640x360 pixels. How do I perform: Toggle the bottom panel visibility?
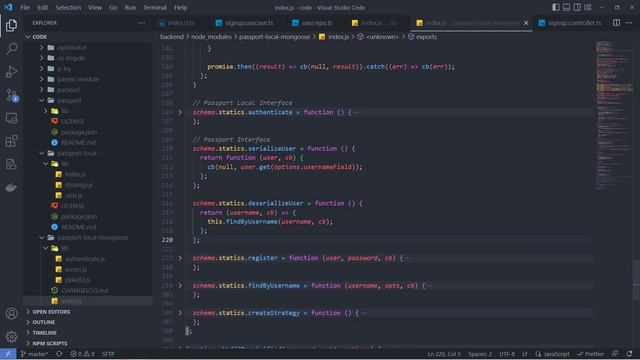point(567,7)
